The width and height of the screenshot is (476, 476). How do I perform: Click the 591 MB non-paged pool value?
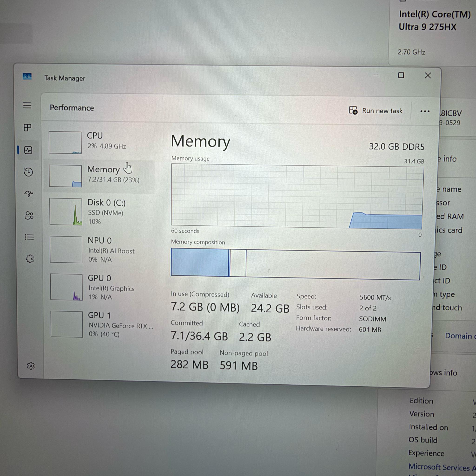coord(239,366)
